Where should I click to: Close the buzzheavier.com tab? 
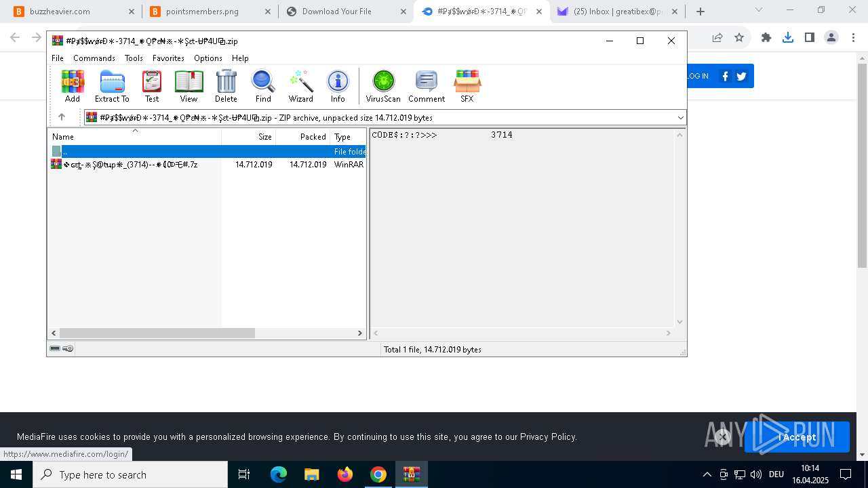(132, 12)
